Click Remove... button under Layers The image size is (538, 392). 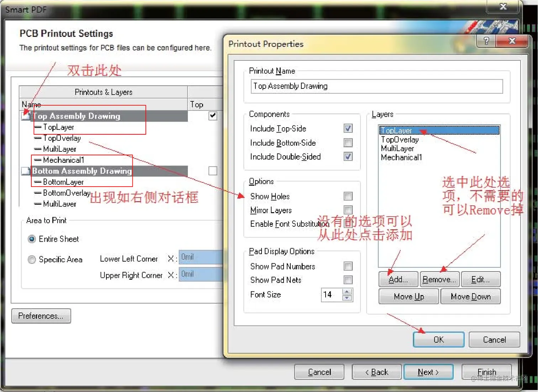[x=440, y=279]
